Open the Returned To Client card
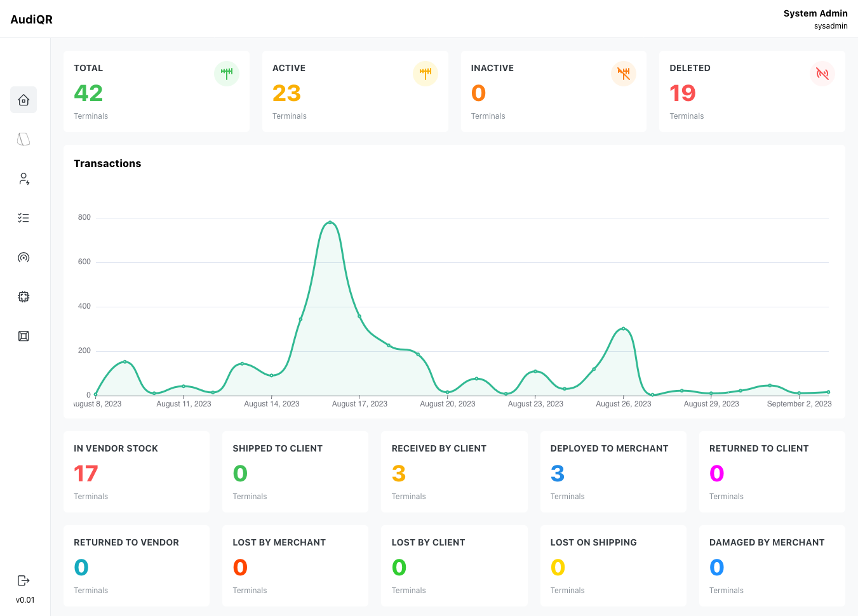Image resolution: width=858 pixels, height=616 pixels. 772,472
